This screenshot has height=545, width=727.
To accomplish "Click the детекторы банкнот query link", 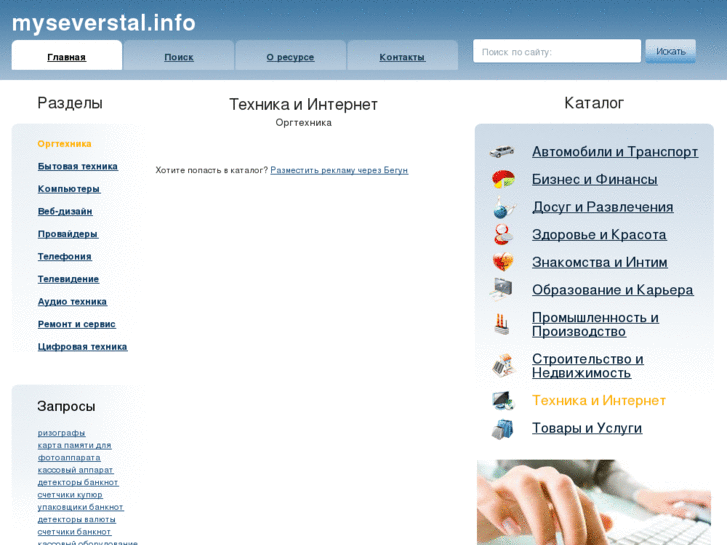I will pyautogui.click(x=78, y=482).
